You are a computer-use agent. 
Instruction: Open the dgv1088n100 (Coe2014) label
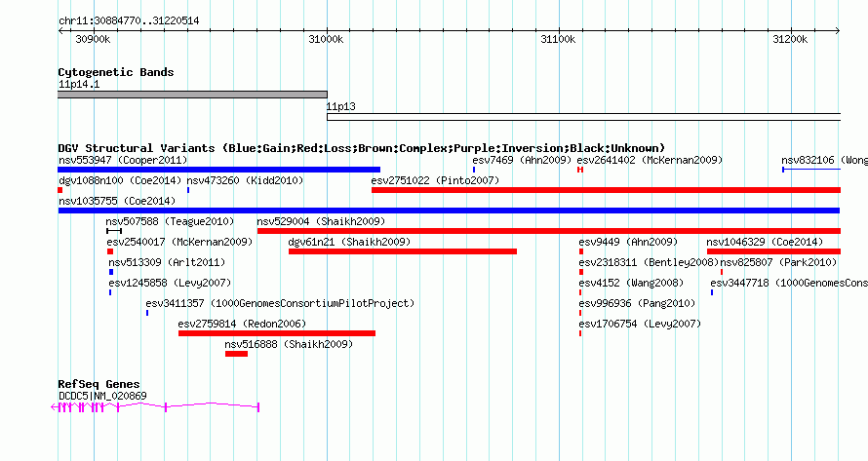(120, 180)
